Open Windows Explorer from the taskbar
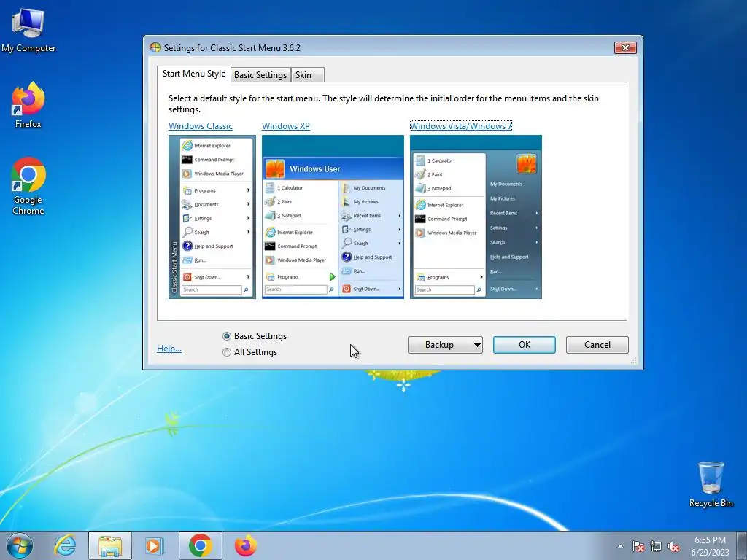 coord(109,545)
